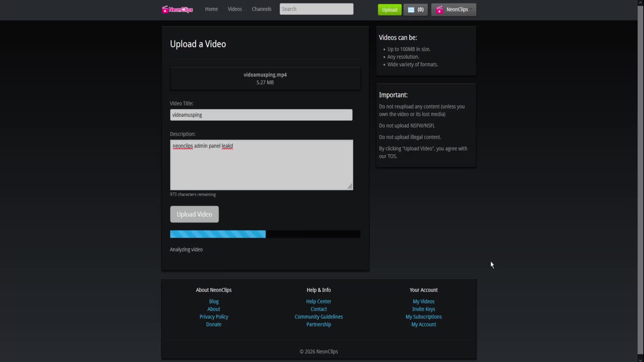Click the description box resize handle
644x362 pixels.
pyautogui.click(x=350, y=186)
